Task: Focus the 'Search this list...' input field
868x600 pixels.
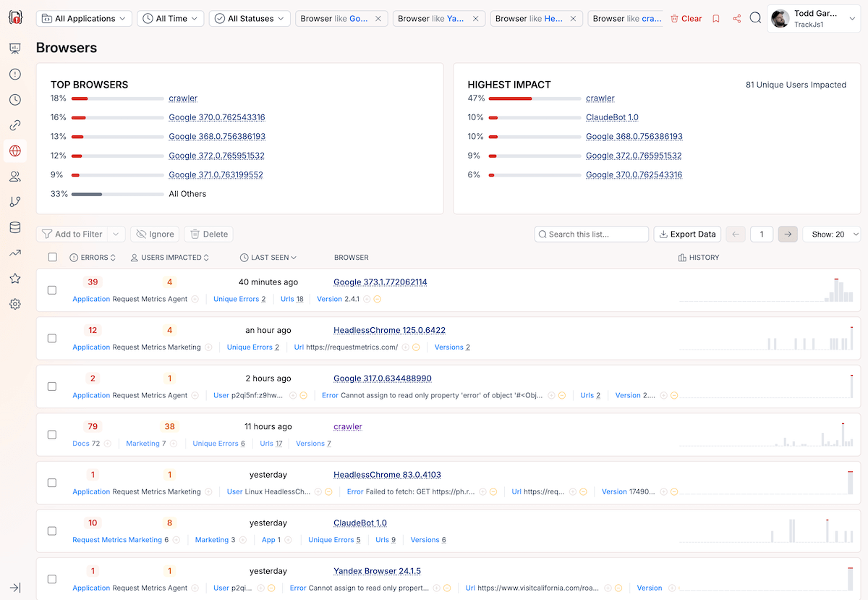Action: (x=592, y=234)
